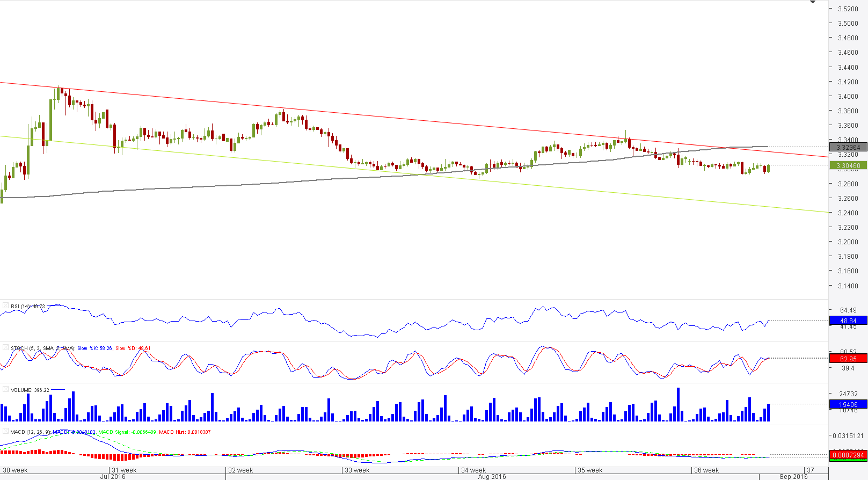Select the blue 15406 volume value marker
Screen dimensions: 868x480
pyautogui.click(x=848, y=404)
